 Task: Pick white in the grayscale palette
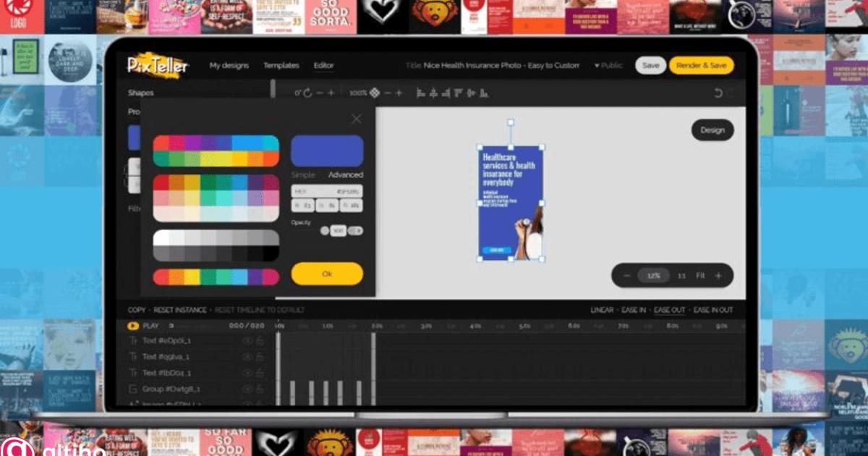pyautogui.click(x=161, y=237)
